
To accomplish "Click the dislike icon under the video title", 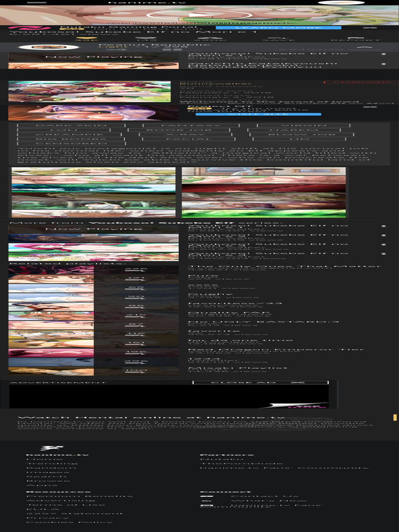I will pos(145,38).
